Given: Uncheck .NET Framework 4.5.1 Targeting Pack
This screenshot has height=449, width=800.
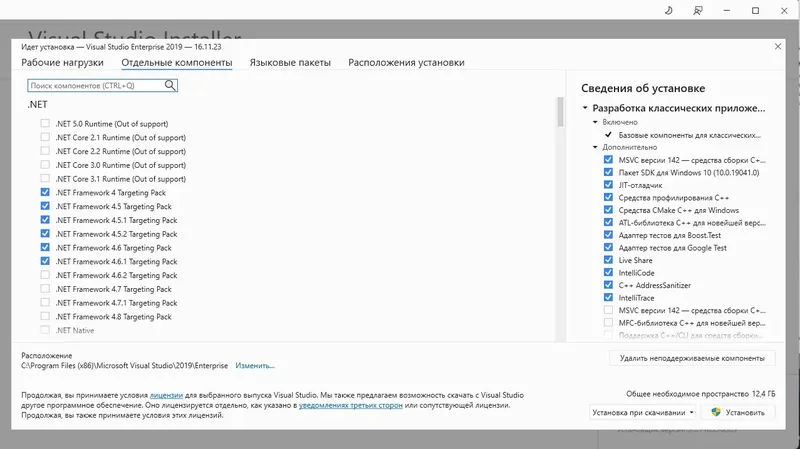Looking at the screenshot, I should click(45, 220).
